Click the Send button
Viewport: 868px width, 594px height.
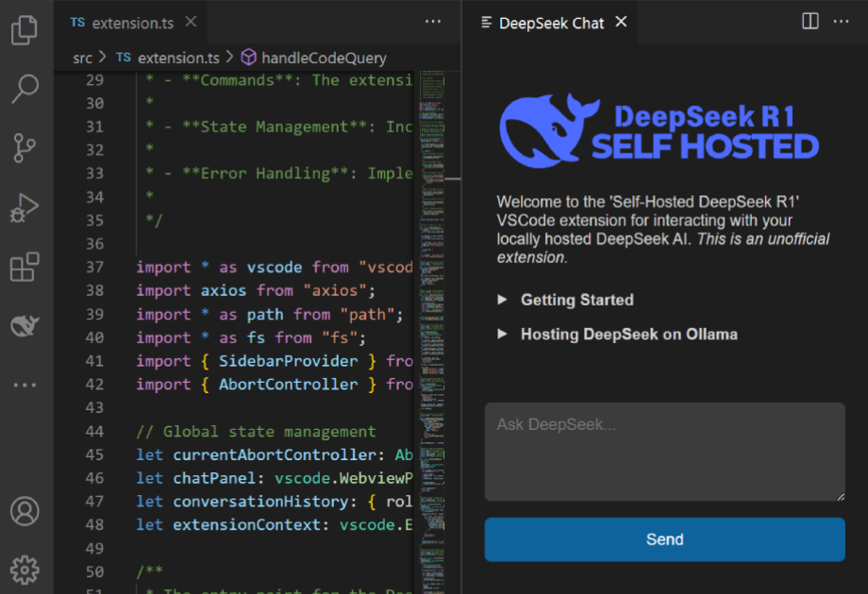point(664,539)
